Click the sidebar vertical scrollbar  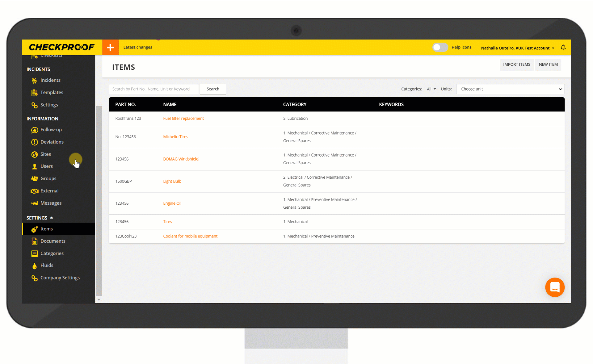[x=99, y=201]
